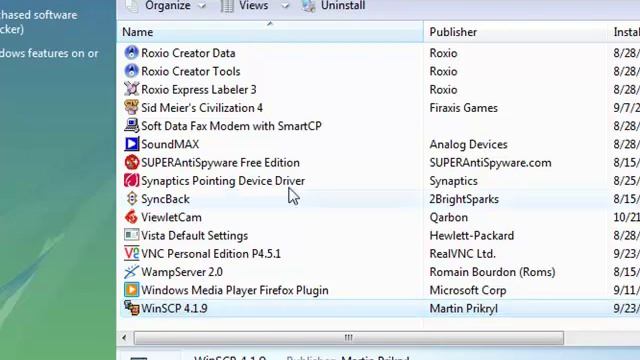Select SUPERAntiSpyware Free Edition name text
This screenshot has width=640, height=360.
220,162
